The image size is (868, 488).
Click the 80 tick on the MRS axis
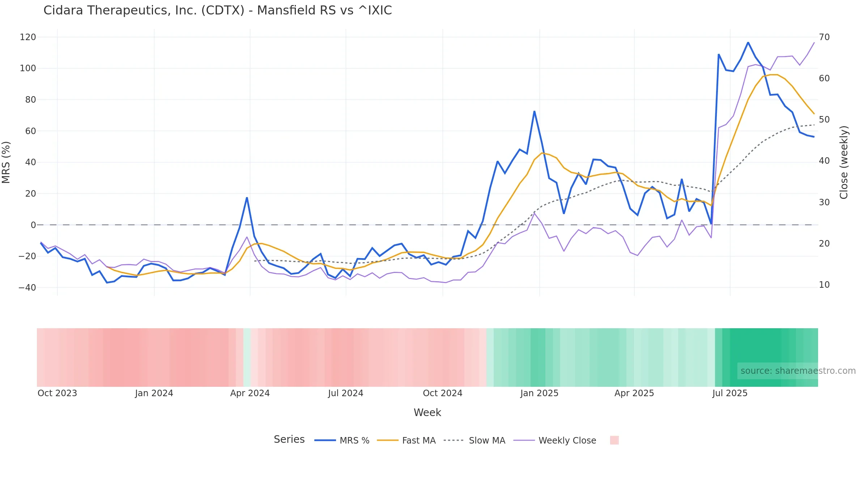(x=30, y=100)
